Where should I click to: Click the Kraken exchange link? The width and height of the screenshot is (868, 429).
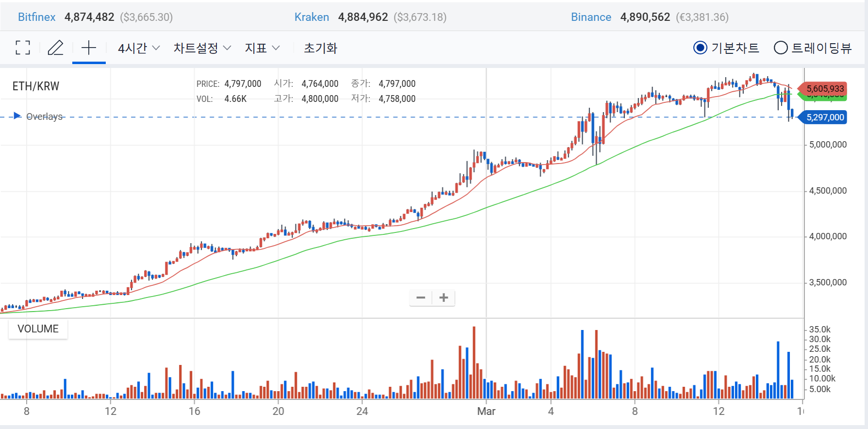coord(311,17)
